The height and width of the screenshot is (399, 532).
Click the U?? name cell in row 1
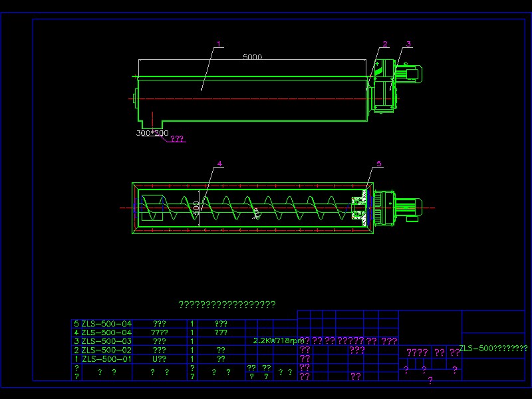pos(159,359)
